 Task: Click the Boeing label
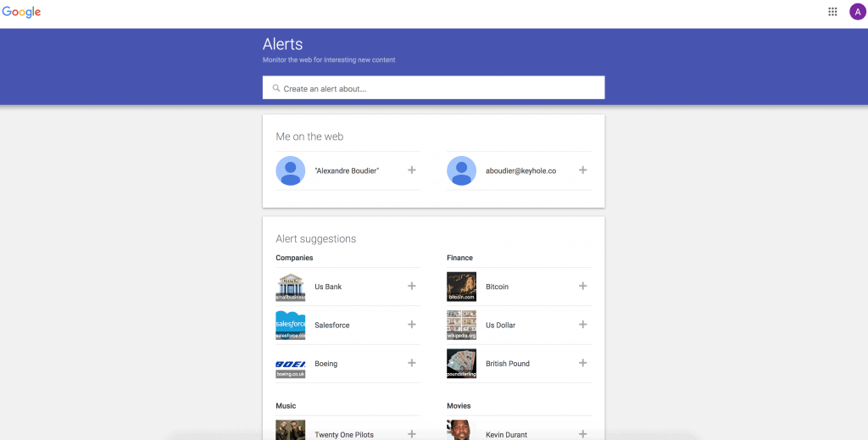point(326,364)
